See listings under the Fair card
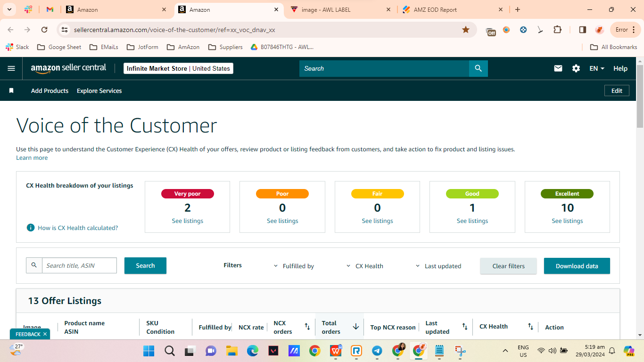Screen dimensions: 644x362 377,221
